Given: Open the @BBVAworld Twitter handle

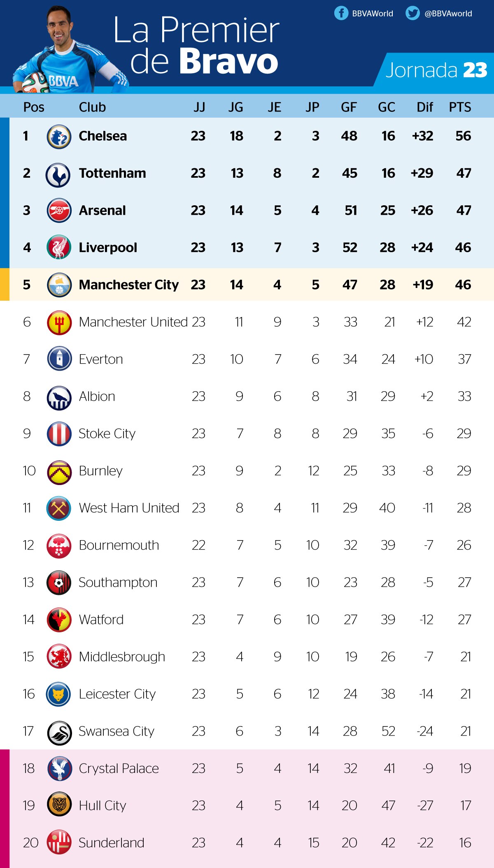Looking at the screenshot, I should pyautogui.click(x=448, y=14).
